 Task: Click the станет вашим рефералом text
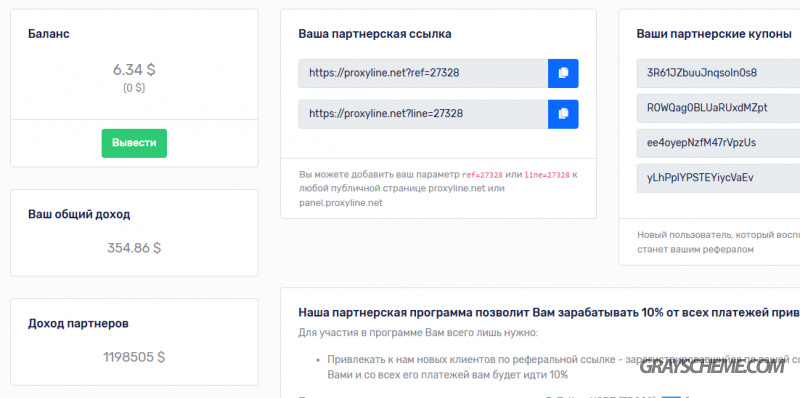pyautogui.click(x=695, y=250)
